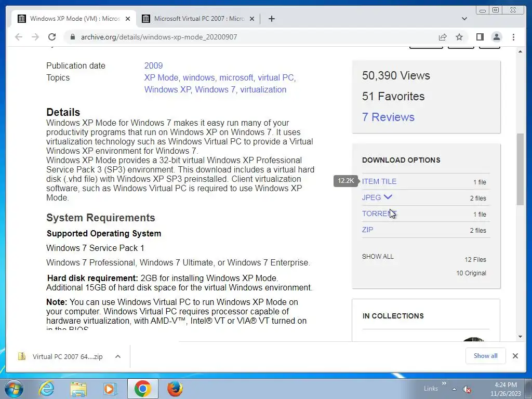Open Chrome's three-dot menu
This screenshot has width=532, height=399.
coord(513,37)
